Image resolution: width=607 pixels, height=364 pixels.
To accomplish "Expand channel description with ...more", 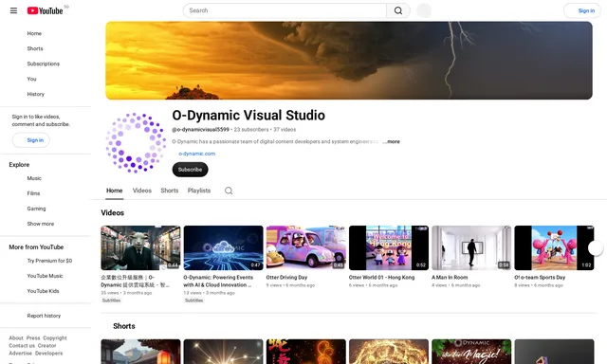I will pos(392,141).
